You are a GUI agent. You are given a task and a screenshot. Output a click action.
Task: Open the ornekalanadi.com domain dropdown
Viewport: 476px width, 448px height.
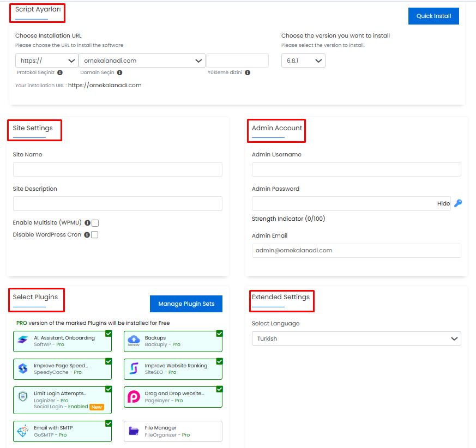coord(142,60)
